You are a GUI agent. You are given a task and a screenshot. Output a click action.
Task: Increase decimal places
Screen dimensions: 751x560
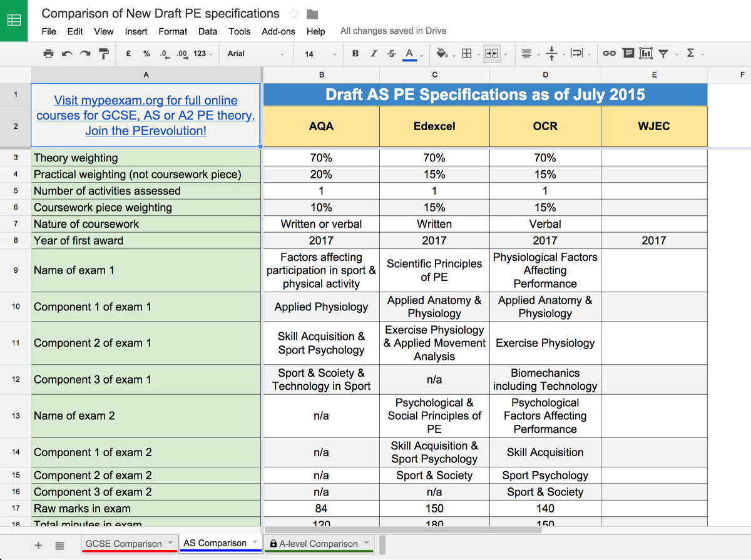click(x=182, y=54)
